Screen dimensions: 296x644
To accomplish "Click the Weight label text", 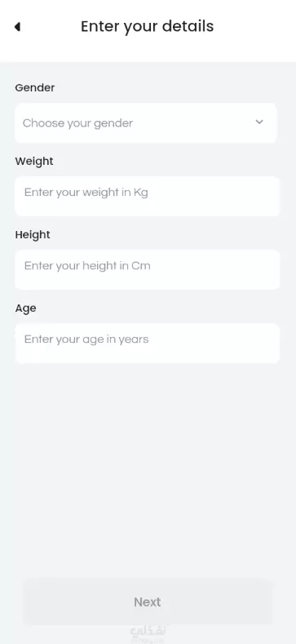I will click(34, 162).
